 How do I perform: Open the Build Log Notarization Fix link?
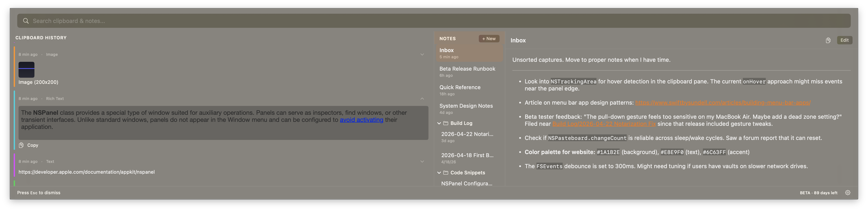(604, 124)
